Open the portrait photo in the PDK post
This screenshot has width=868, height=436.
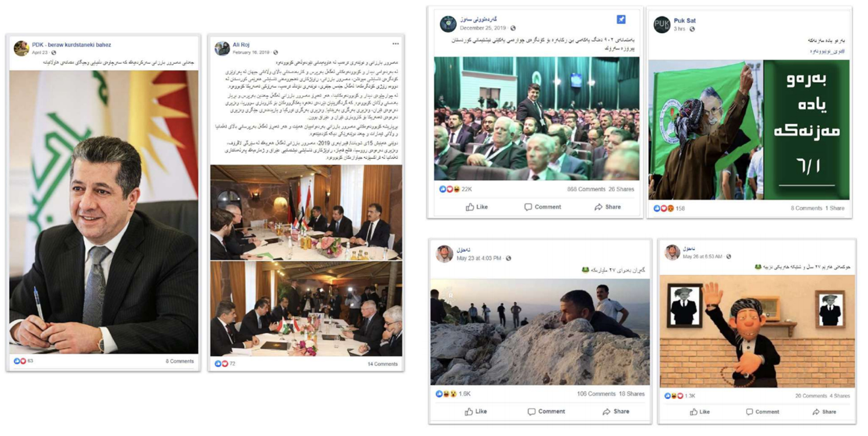[x=104, y=212]
